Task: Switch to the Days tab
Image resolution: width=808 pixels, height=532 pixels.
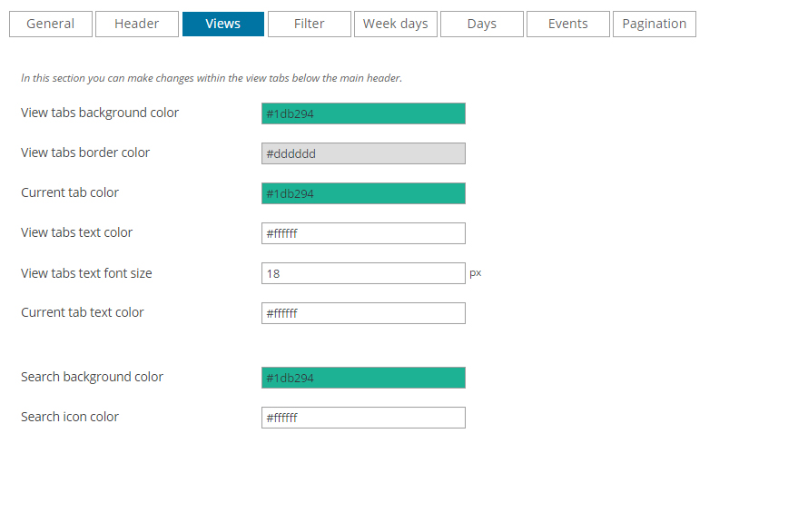Action: point(482,25)
